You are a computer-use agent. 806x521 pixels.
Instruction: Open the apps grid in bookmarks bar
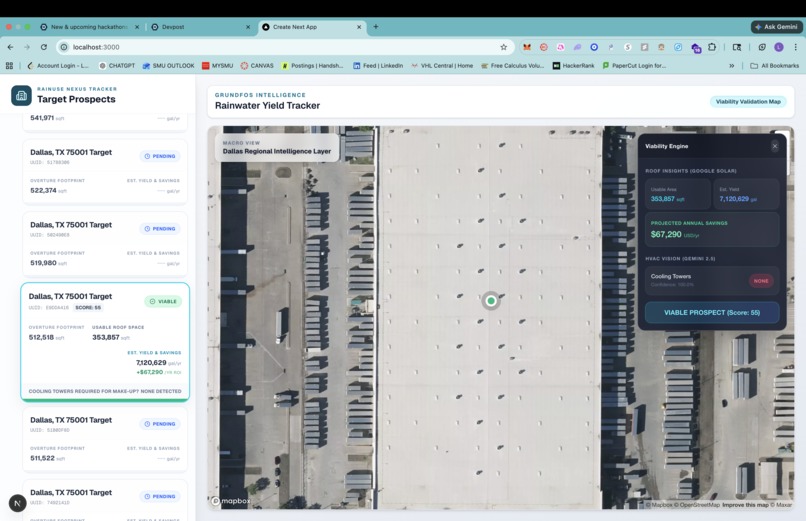(9, 65)
